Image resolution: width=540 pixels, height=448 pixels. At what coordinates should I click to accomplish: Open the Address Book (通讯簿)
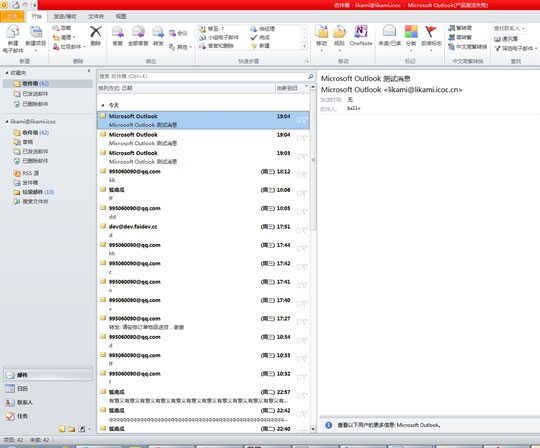coord(506,39)
